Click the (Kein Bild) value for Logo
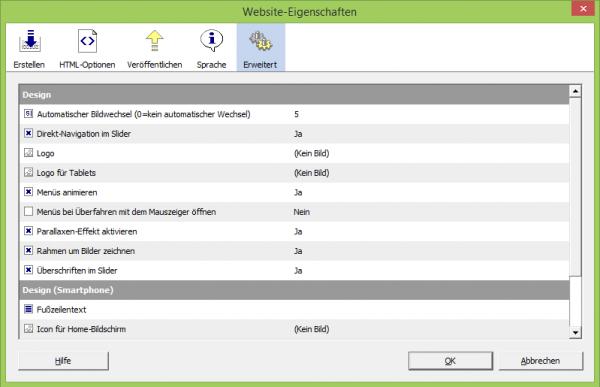 311,153
